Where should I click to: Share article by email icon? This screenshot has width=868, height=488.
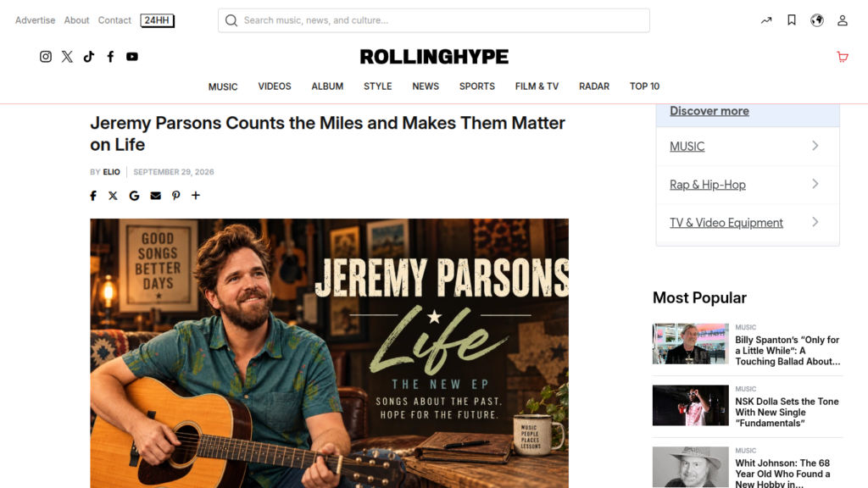tap(156, 196)
